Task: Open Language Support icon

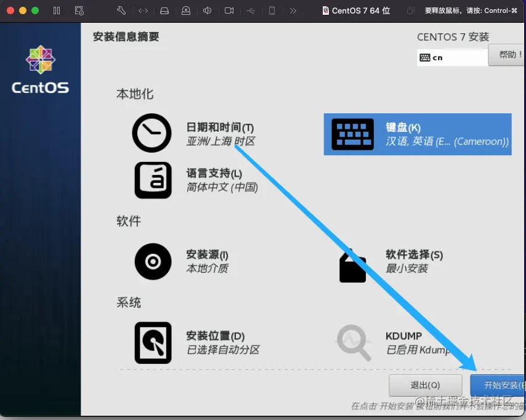Action: pyautogui.click(x=153, y=180)
